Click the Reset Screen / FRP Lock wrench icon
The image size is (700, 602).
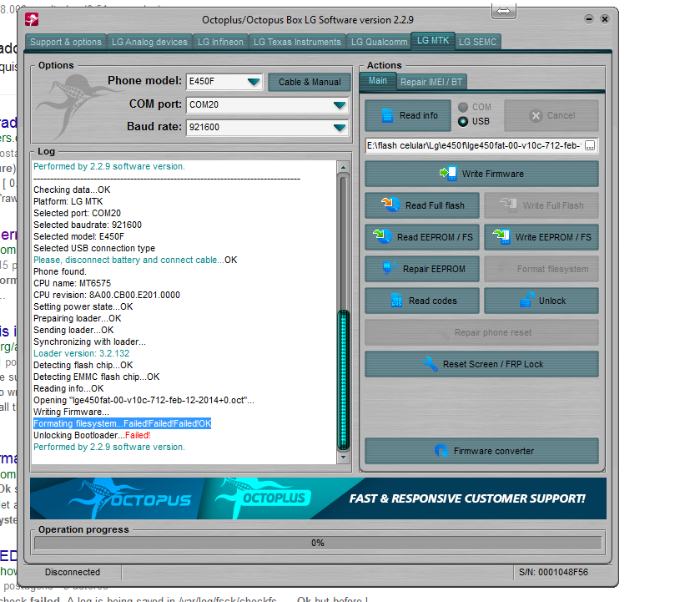431,364
